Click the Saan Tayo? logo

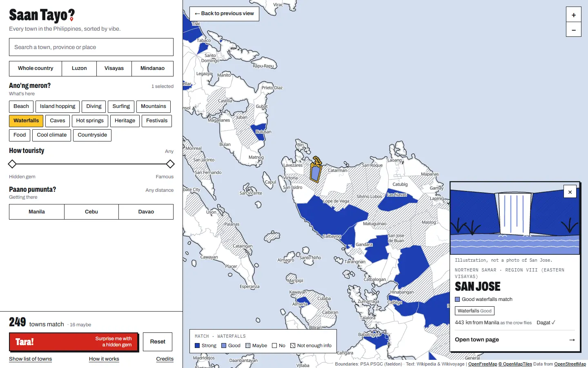click(42, 16)
